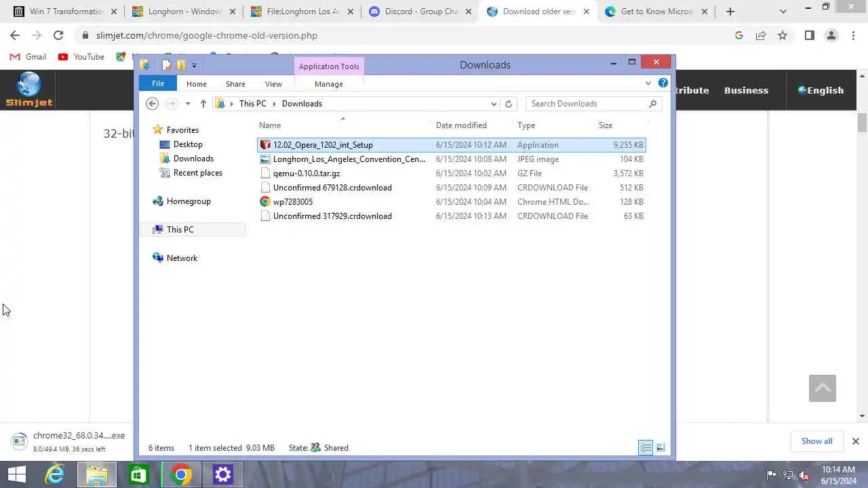Open the English language selector on Slimjet
Viewport: 868px width, 488px height.
coord(821,90)
